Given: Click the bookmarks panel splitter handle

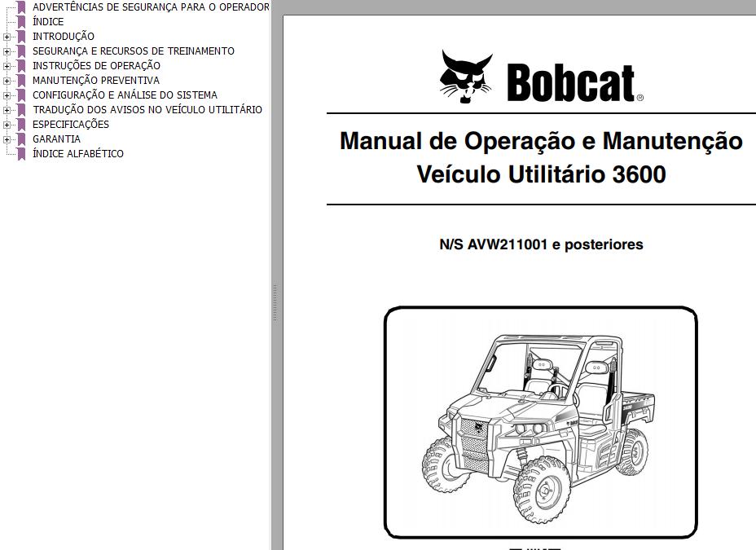Looking at the screenshot, I should [x=275, y=303].
